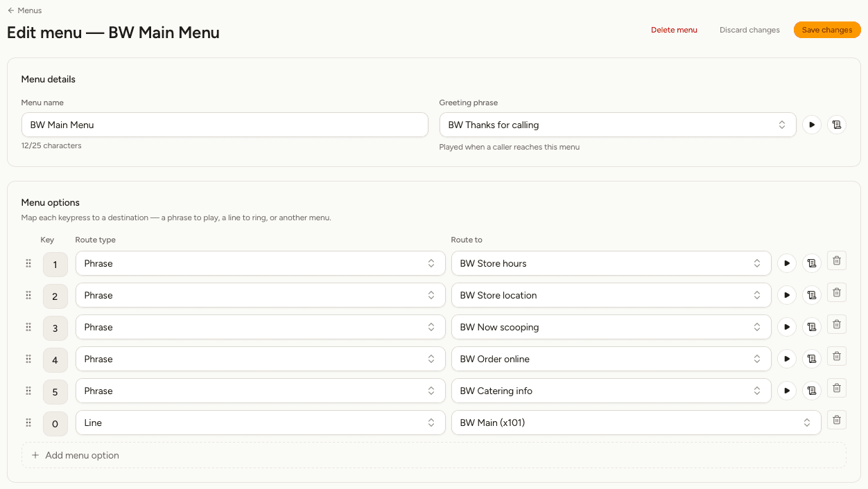Open the BW Order online route dropdown
This screenshot has height=489, width=868.
click(611, 359)
